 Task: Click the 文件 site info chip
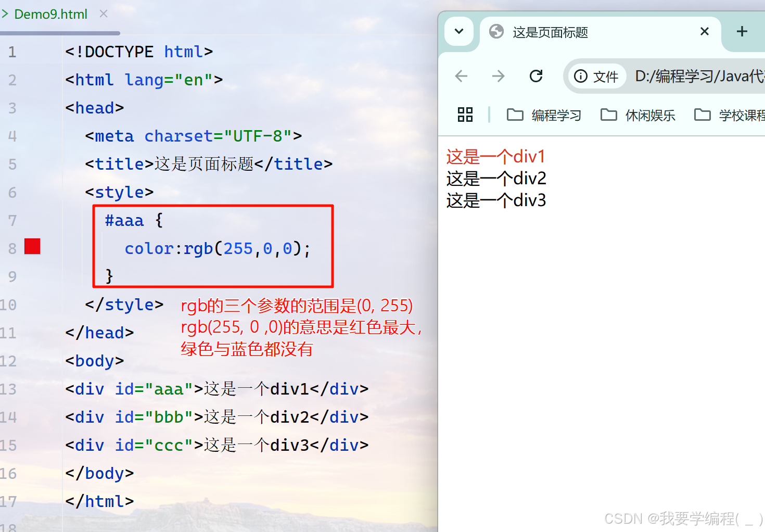[596, 77]
